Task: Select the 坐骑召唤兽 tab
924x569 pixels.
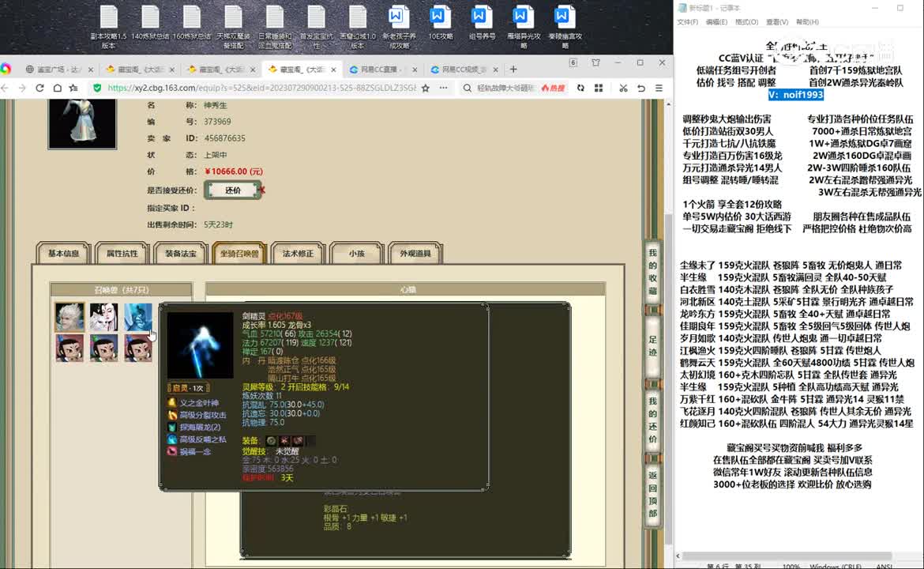Action: [239, 253]
